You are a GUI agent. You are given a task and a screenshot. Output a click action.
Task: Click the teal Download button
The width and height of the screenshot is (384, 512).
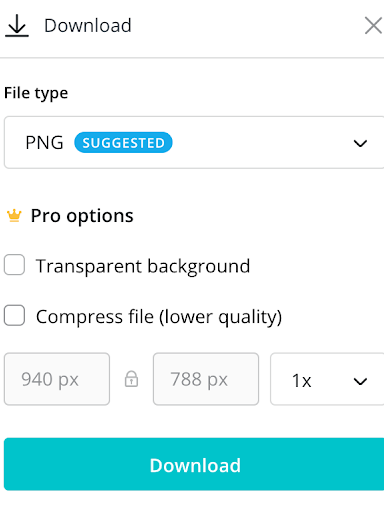194,464
